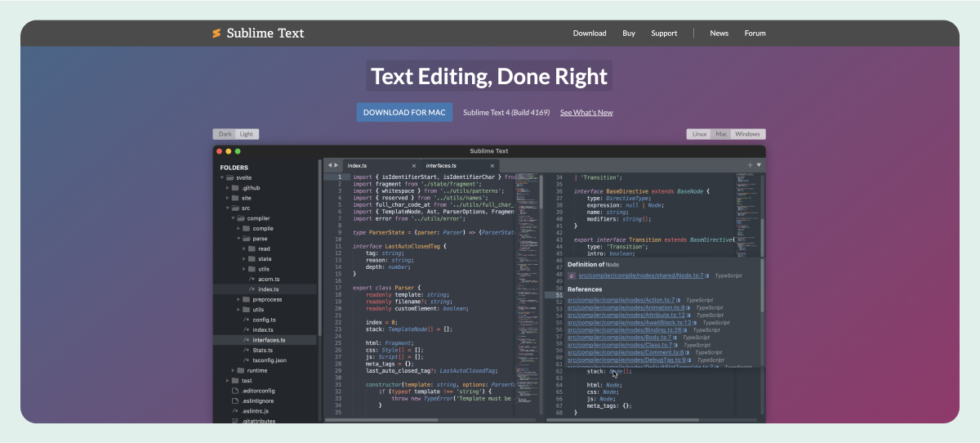Click the Sublime Text logo icon
Viewport: 980px width, 443px height.
click(x=216, y=34)
